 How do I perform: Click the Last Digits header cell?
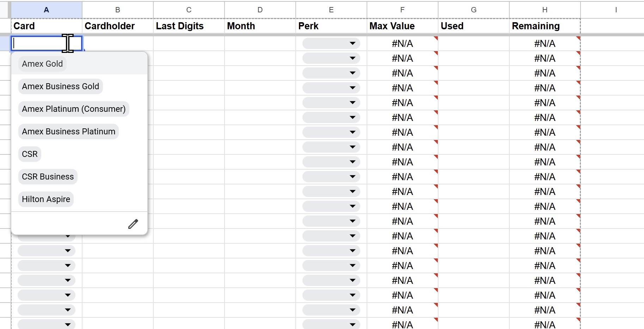189,26
